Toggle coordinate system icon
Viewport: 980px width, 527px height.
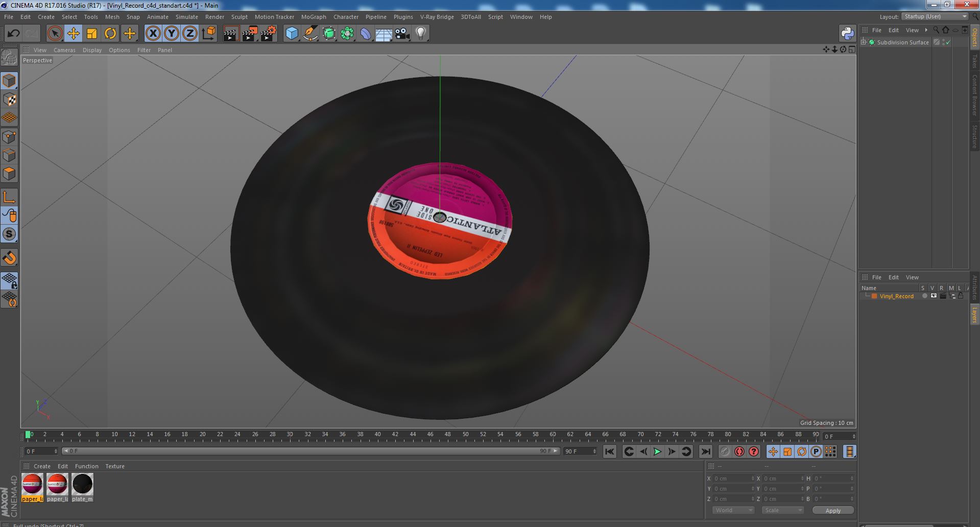coord(209,34)
